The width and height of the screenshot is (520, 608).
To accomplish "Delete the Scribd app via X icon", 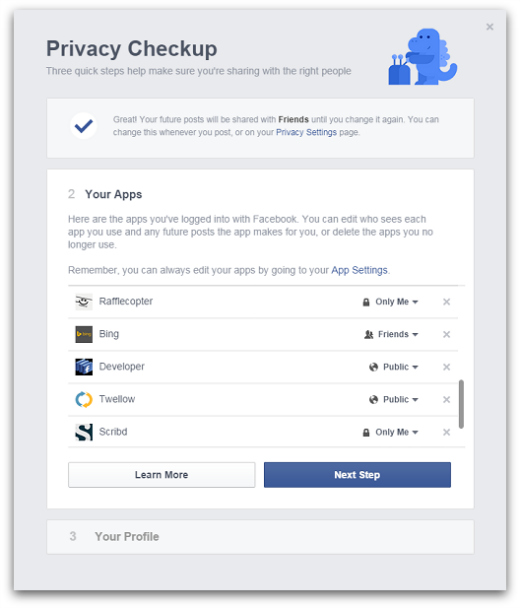I will pos(446,432).
